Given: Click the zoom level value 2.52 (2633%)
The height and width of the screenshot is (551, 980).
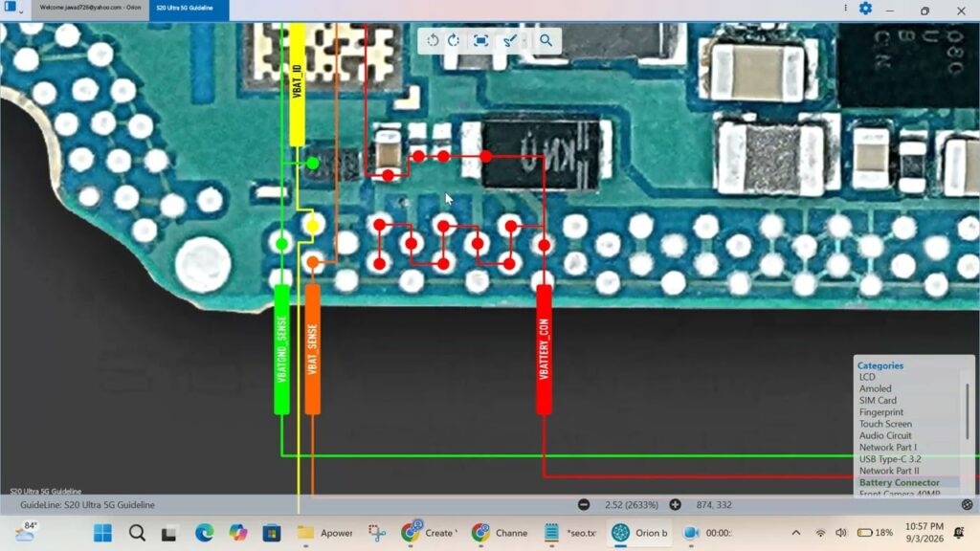Looking at the screenshot, I should click(x=632, y=505).
